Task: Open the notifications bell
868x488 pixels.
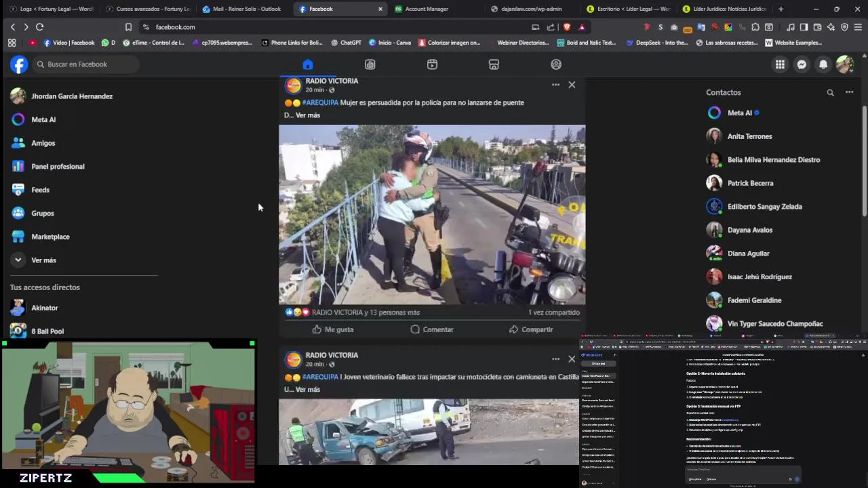Action: (x=823, y=64)
